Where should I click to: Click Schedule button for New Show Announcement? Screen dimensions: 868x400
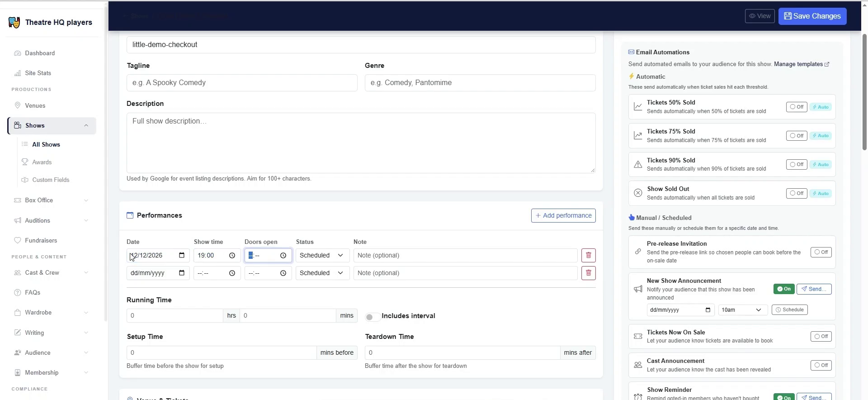[789, 310]
